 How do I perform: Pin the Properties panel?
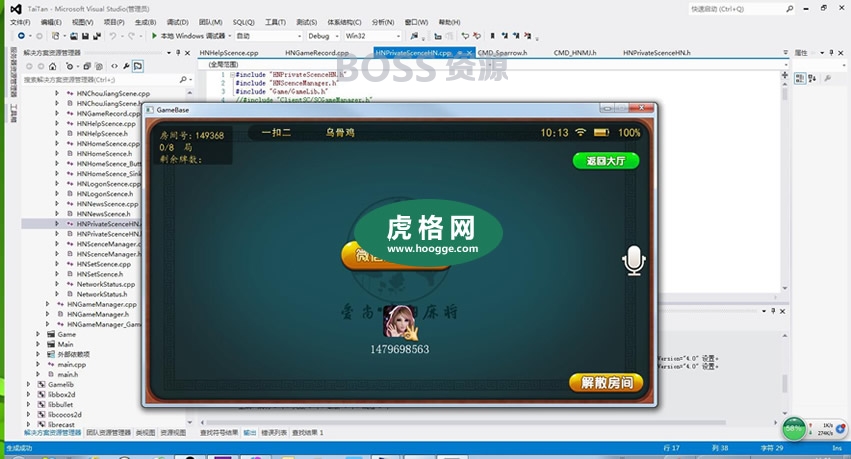831,53
